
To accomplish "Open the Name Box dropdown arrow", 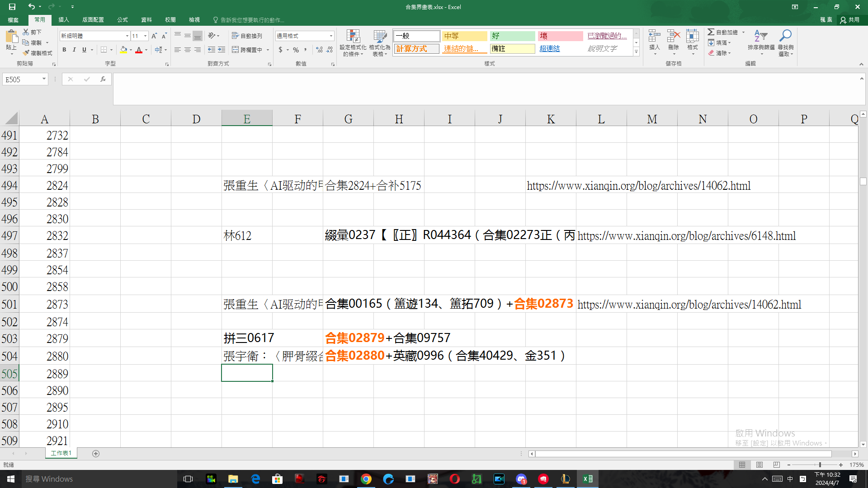I will 44,79.
